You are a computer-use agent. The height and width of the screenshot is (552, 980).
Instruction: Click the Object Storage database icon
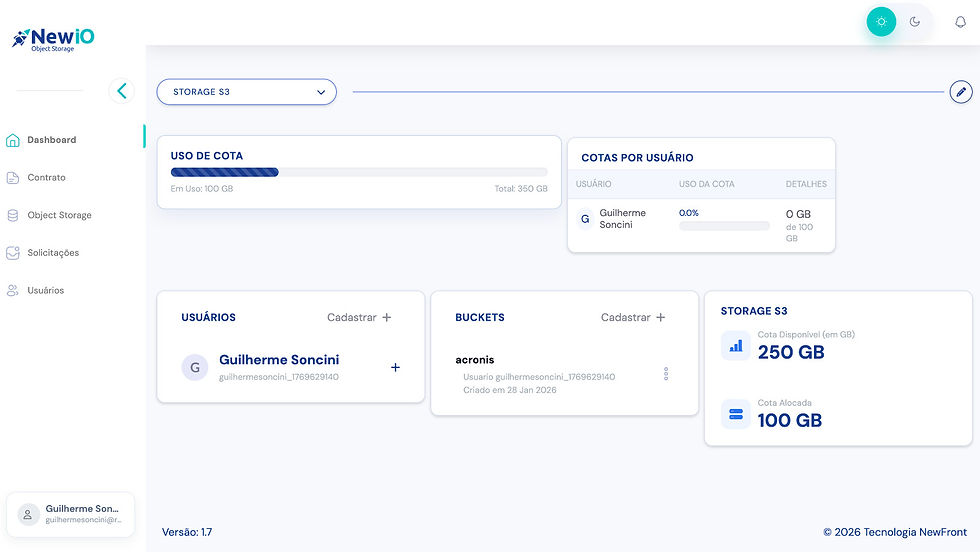tap(12, 215)
